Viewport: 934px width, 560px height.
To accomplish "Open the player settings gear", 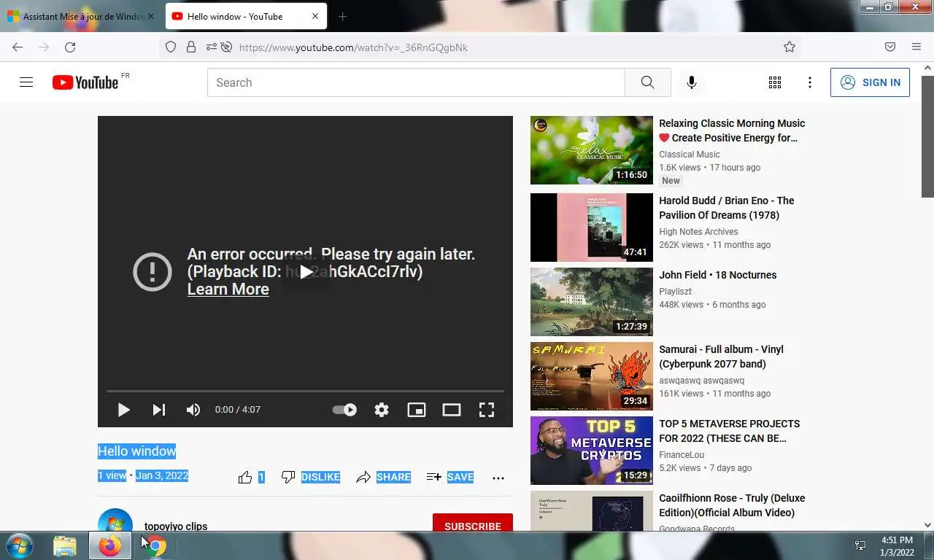I will click(382, 410).
